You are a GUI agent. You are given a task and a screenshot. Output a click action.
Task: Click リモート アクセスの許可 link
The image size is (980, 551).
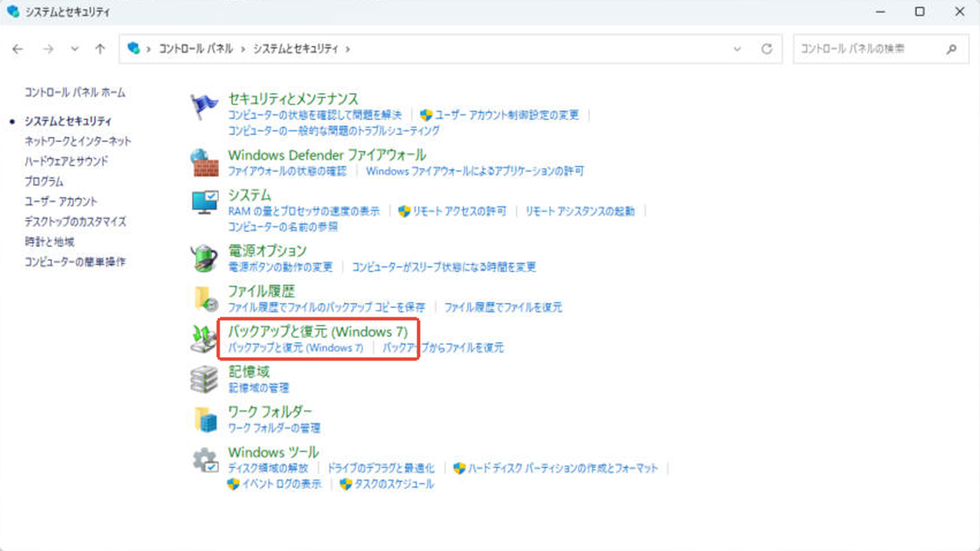click(x=459, y=211)
